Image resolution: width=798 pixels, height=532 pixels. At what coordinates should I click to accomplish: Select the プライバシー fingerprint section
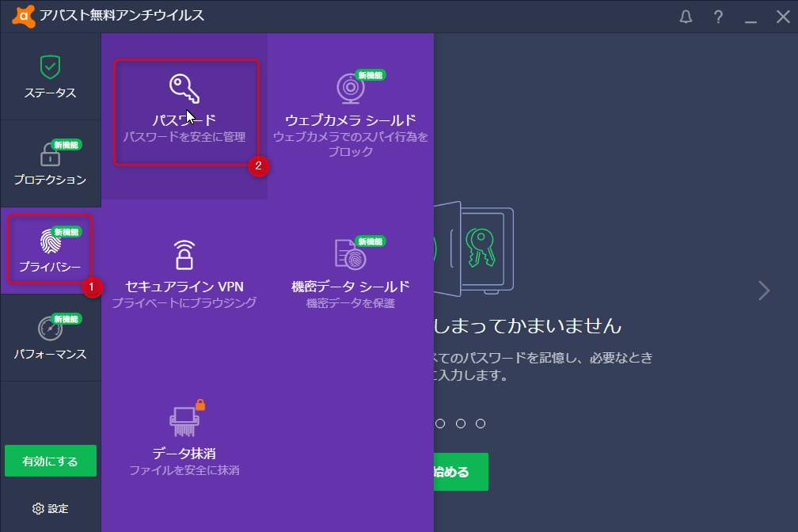(x=51, y=250)
